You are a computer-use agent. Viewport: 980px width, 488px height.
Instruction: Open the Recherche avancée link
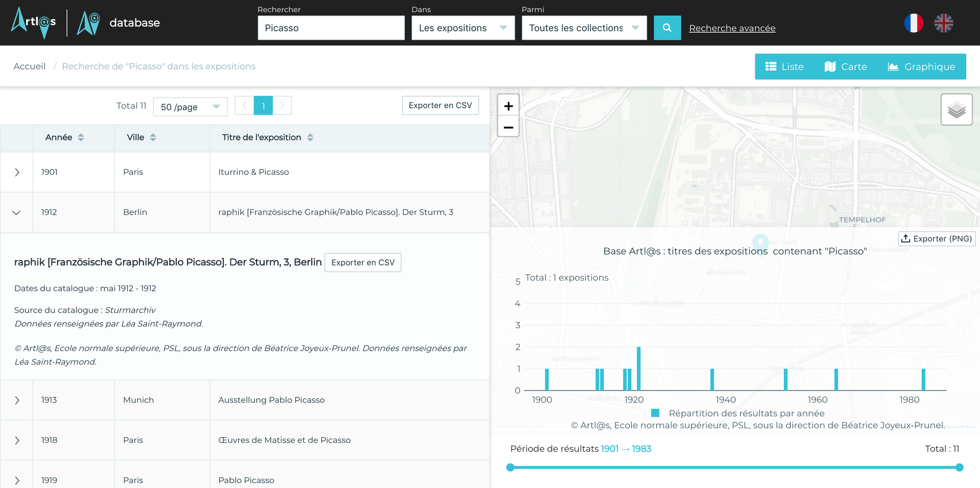point(732,28)
